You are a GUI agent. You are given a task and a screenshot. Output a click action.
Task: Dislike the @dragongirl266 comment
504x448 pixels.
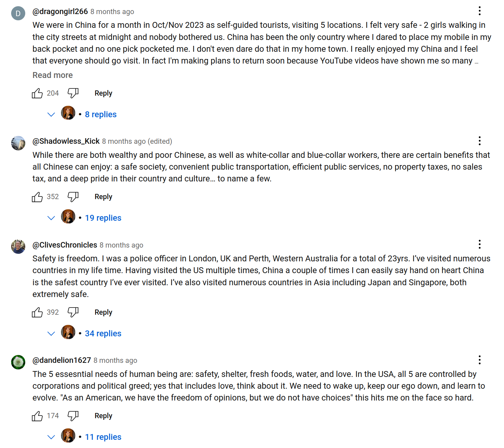coord(73,93)
